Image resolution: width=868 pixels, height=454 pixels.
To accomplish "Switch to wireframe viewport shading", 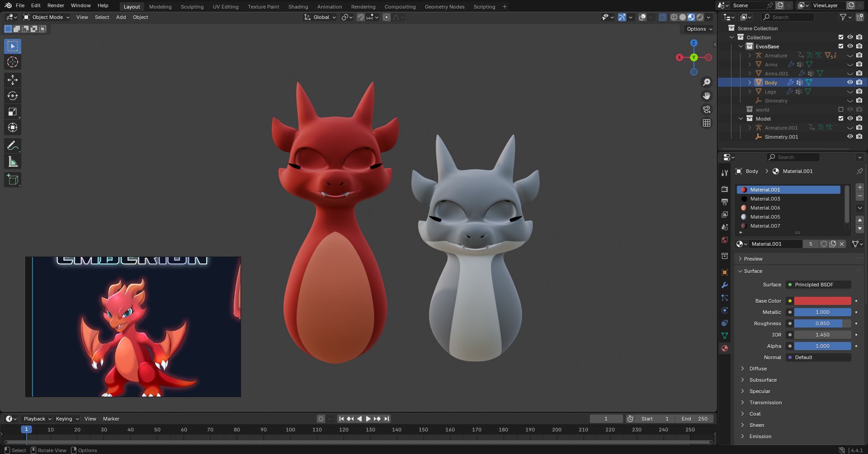I will (674, 17).
